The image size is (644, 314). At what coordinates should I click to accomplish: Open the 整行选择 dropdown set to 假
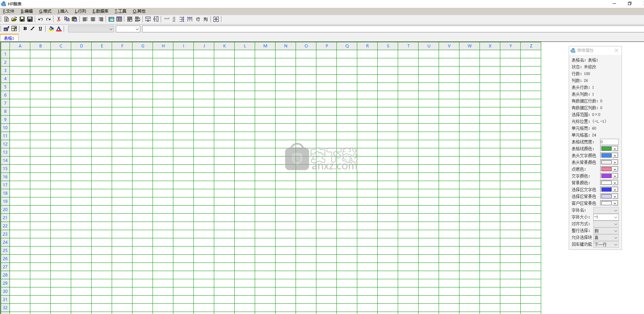(606, 231)
